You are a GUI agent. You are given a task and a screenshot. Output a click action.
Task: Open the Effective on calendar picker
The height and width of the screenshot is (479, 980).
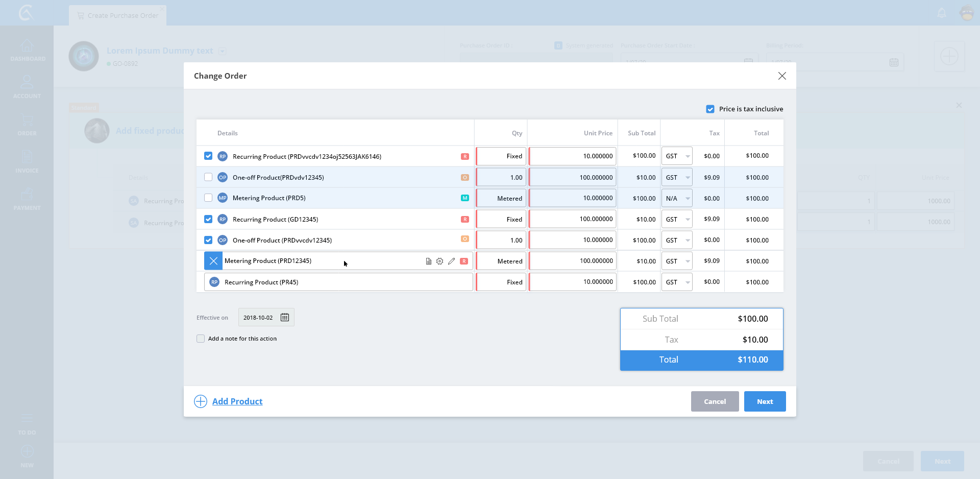pos(285,318)
